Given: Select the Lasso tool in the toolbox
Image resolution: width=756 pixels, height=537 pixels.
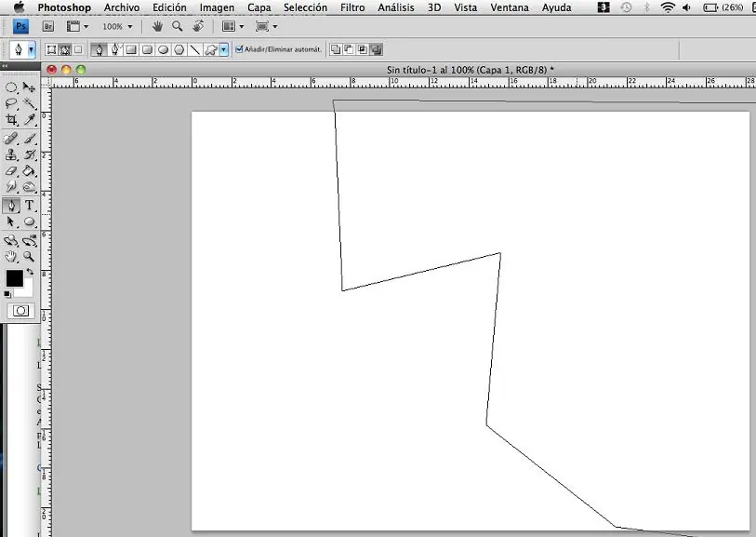Looking at the screenshot, I should pos(11,103).
